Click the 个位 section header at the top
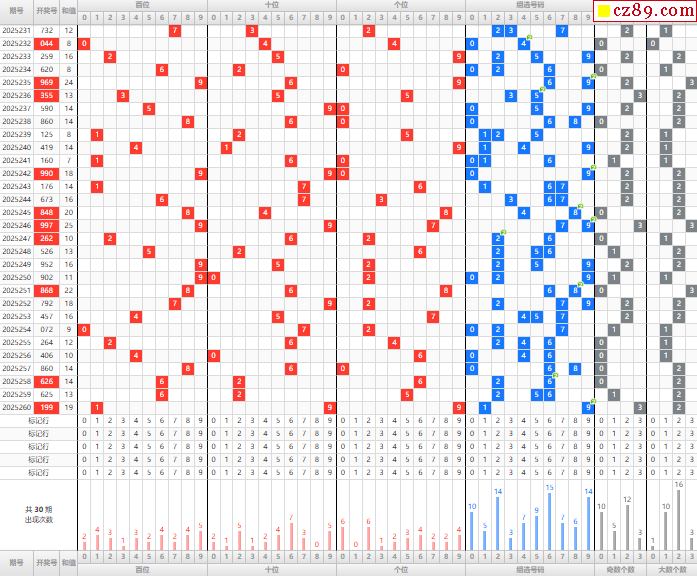Viewport: 697px width, 576px height. pos(401,5)
